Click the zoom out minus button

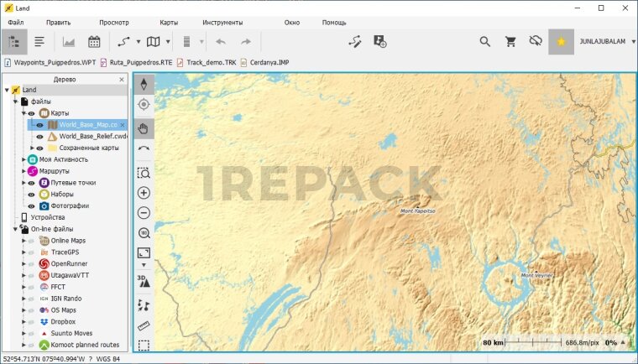144,213
